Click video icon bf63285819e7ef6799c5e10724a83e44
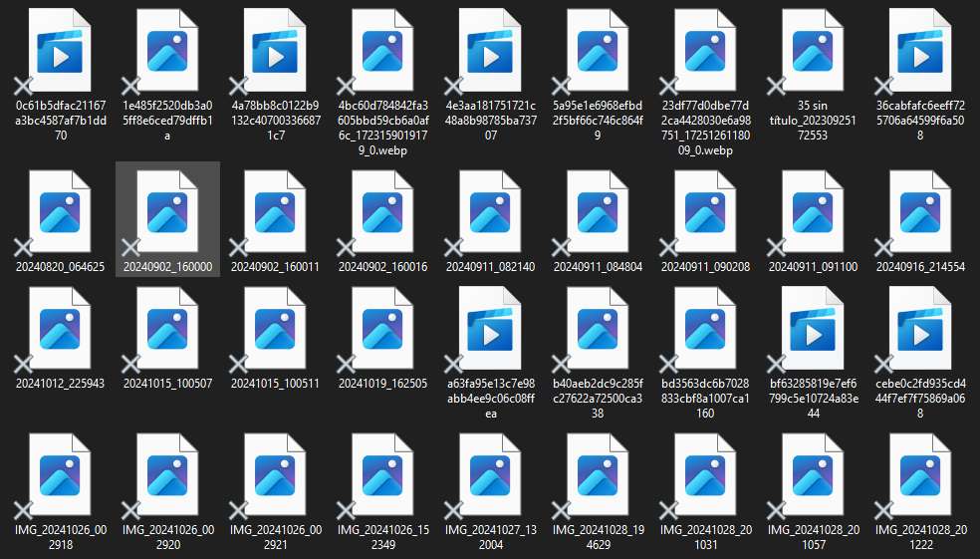Screen dimensions: 980x559 813,328
